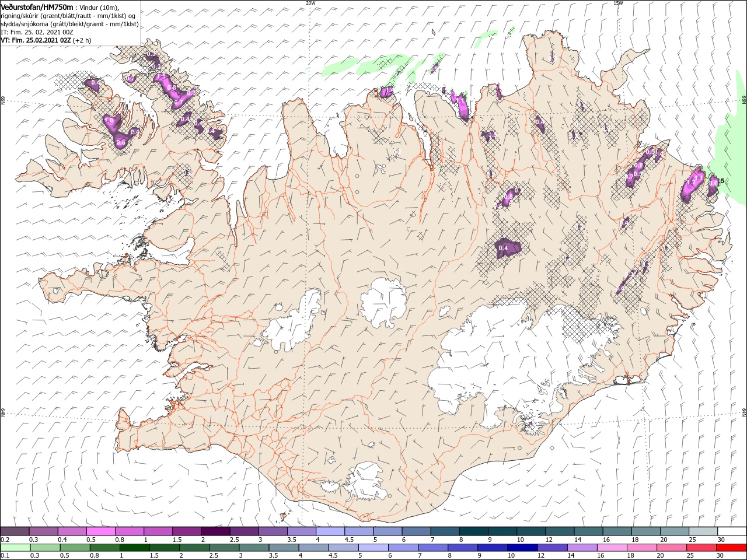Pick the darkest purple snow swatch labeled 2
Image resolution: width=747 pixels, height=560 pixels.
tap(215, 531)
